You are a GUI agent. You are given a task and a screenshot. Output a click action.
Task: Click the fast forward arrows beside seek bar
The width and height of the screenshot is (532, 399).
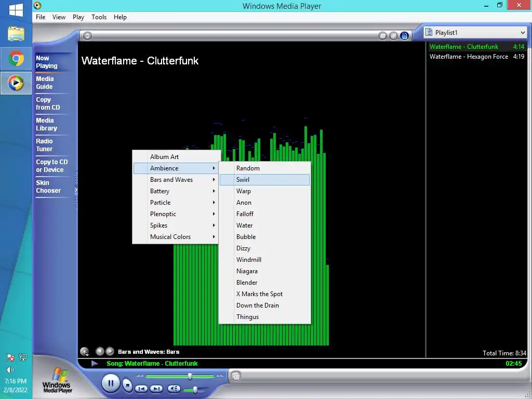tap(220, 376)
